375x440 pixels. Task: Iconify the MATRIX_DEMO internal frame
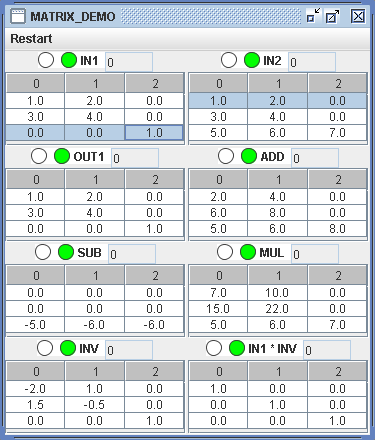[313, 16]
